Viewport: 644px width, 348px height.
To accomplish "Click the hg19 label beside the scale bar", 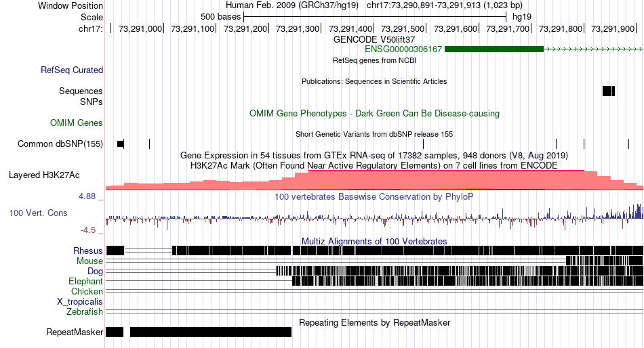I will click(522, 17).
